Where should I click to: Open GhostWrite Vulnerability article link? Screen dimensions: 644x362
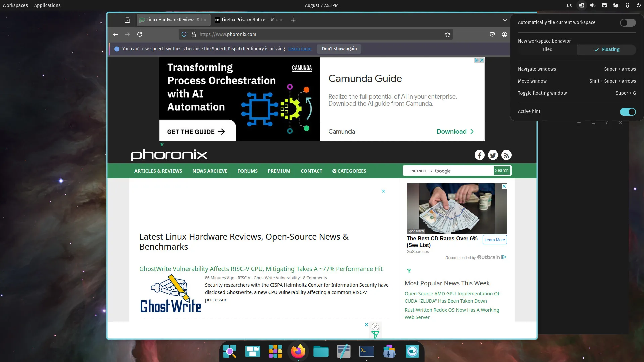point(261,269)
